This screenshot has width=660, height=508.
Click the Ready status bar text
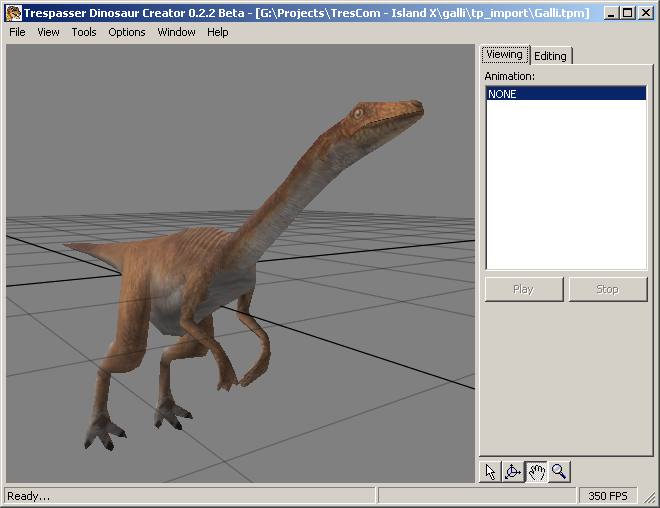[29, 496]
